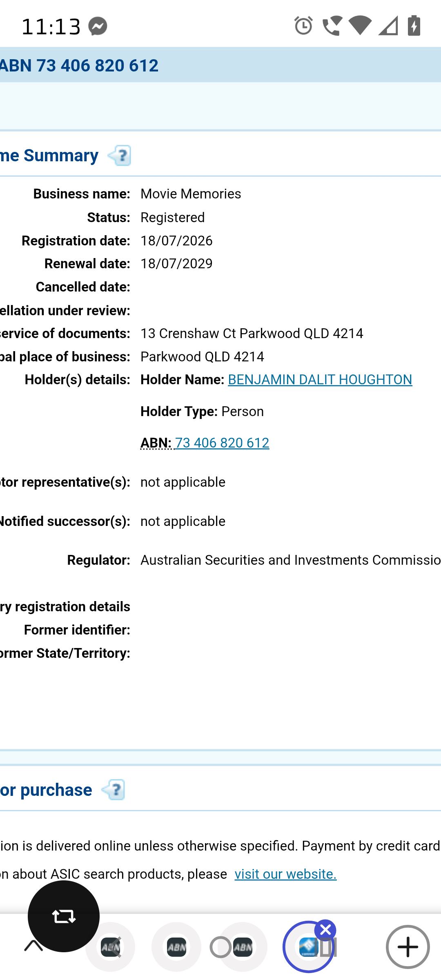Tap the Movie Memories business name value

191,194
